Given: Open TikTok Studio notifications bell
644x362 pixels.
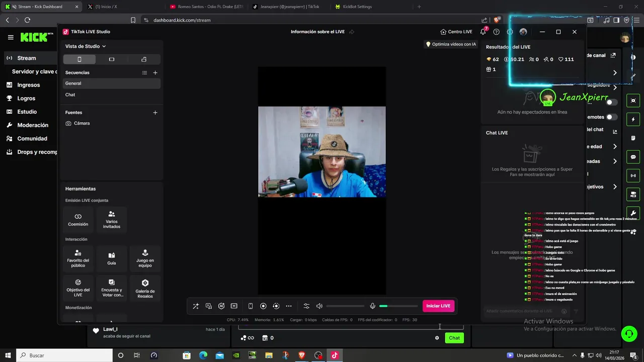Looking at the screenshot, I should pos(483,32).
